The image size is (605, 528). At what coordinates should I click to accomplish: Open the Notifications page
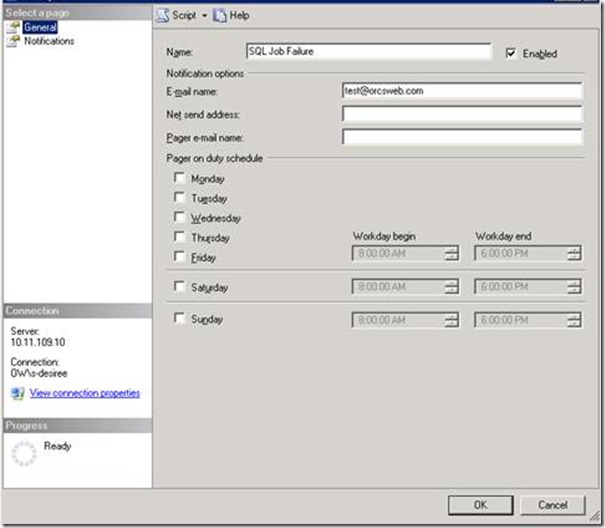[x=48, y=41]
